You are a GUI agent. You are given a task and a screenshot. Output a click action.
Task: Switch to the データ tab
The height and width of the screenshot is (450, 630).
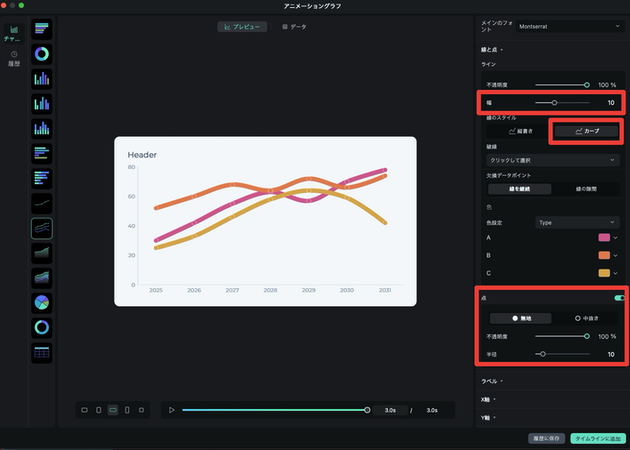(x=294, y=26)
